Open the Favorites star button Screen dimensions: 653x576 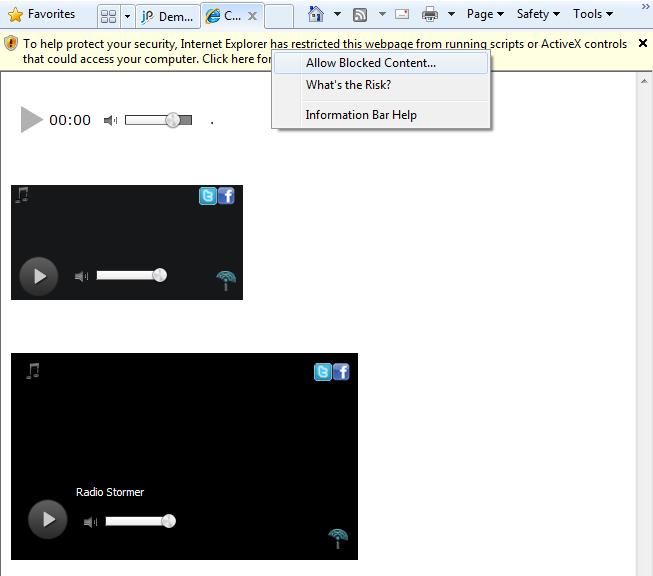42,14
